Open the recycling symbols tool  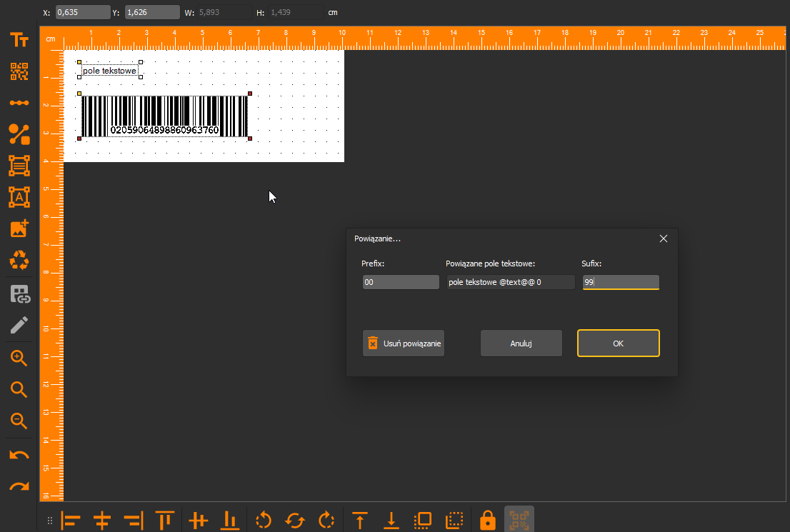click(x=19, y=261)
